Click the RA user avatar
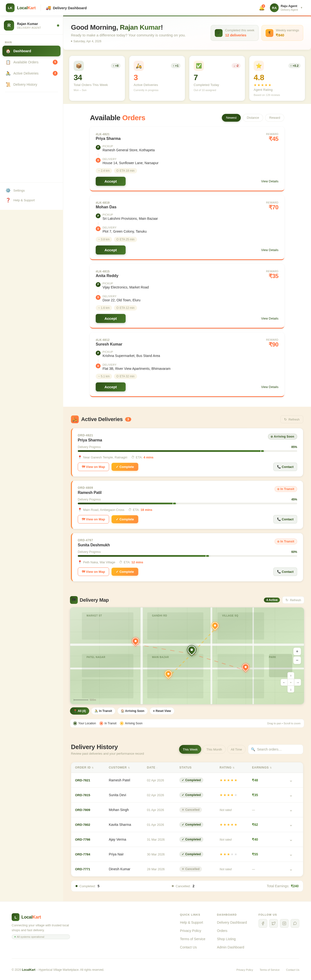Screen dimensions: 311x980 click(x=274, y=8)
